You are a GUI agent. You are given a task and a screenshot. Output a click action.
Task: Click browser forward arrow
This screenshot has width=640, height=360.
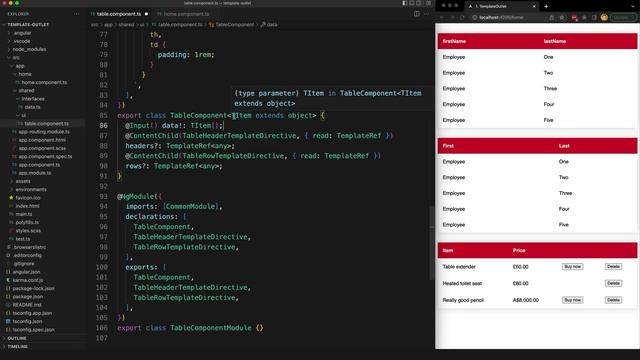click(452, 18)
